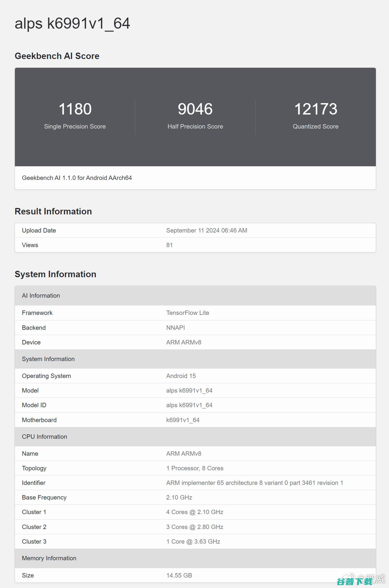Select the Android 15 value
Screen dimensions: 389x588
coord(181,376)
